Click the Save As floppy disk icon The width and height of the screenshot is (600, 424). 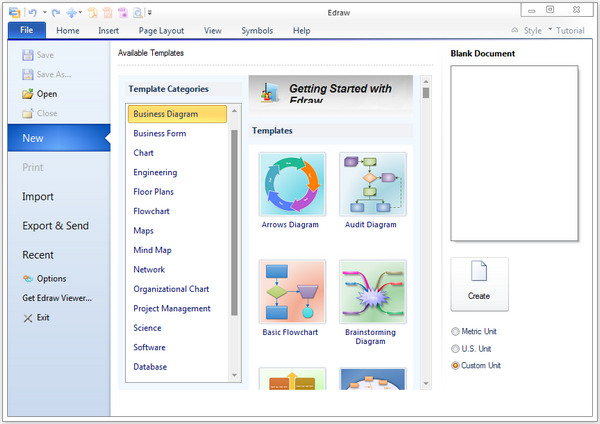tap(28, 74)
